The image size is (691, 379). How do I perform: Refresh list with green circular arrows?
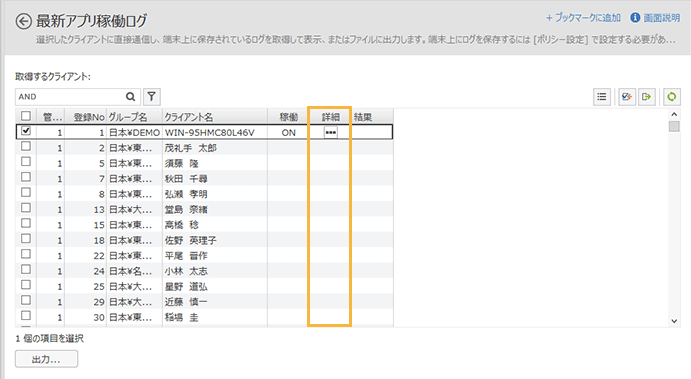point(672,97)
